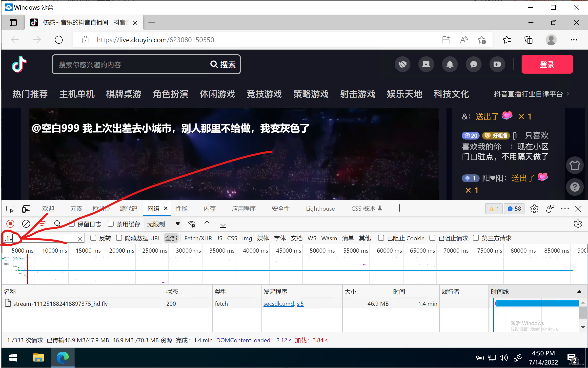Click the 时间线 column sort arrow
Image resolution: width=588 pixels, height=368 pixels.
[x=579, y=292]
